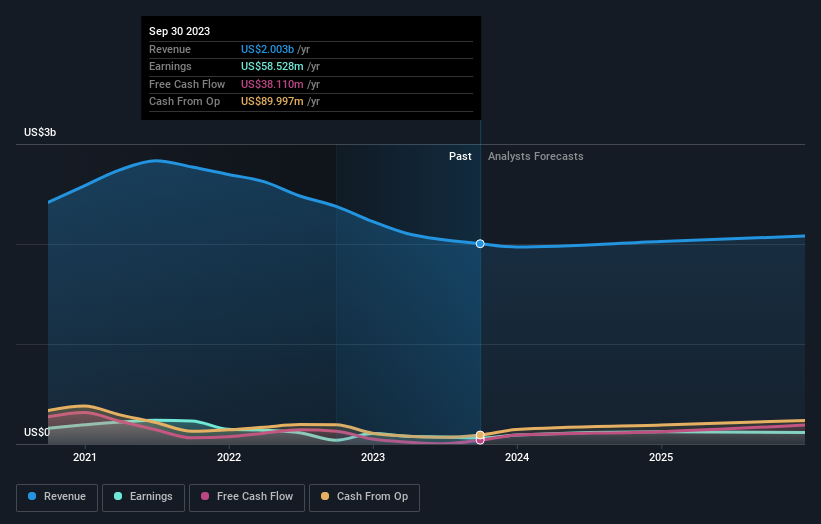Click the 2022 x-axis label
Image resolution: width=821 pixels, height=524 pixels.
(229, 457)
